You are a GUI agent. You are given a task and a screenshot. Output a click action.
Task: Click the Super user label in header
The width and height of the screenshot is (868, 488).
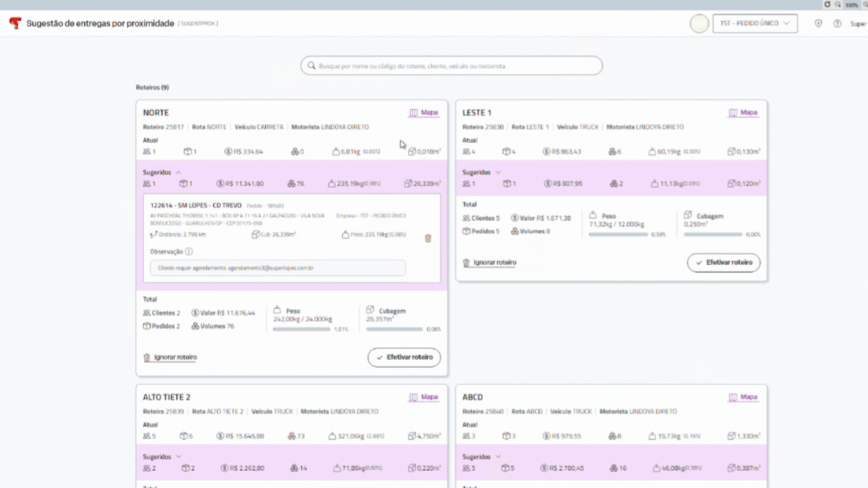[858, 23]
